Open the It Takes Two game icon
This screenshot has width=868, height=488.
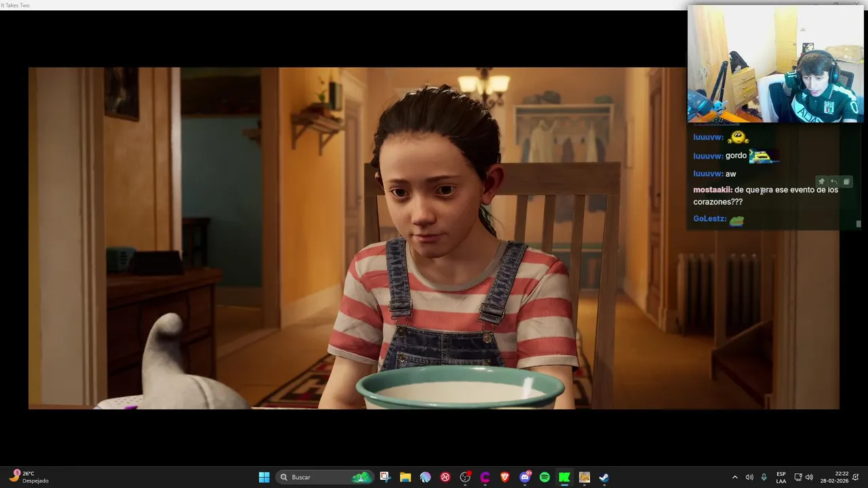coord(585,477)
